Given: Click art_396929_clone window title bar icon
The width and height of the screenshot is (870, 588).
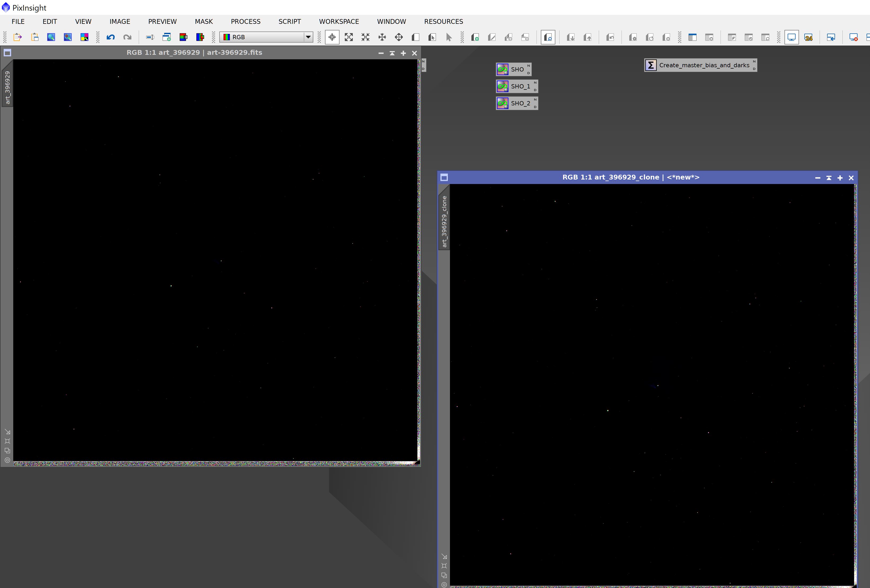Looking at the screenshot, I should tap(444, 177).
